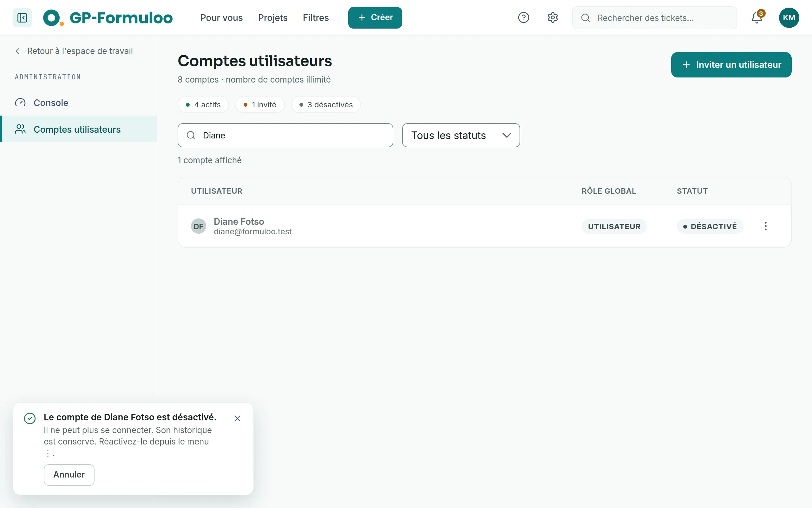Dismiss the deactivation toast with the X

coord(237,418)
